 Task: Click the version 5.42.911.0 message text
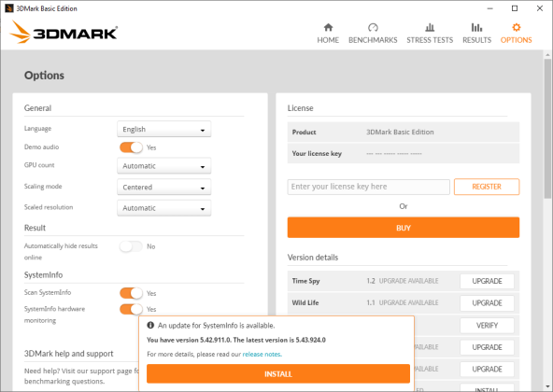pos(236,340)
